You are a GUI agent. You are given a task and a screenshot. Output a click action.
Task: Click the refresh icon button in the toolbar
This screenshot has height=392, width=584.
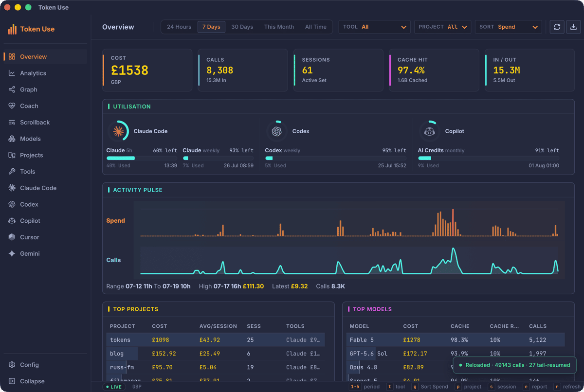[557, 27]
